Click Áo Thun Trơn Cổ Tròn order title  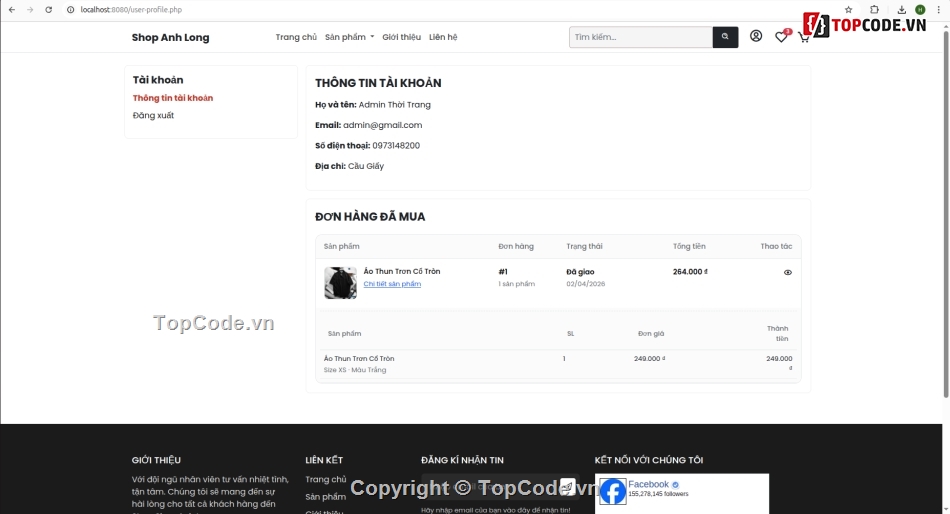pos(402,271)
